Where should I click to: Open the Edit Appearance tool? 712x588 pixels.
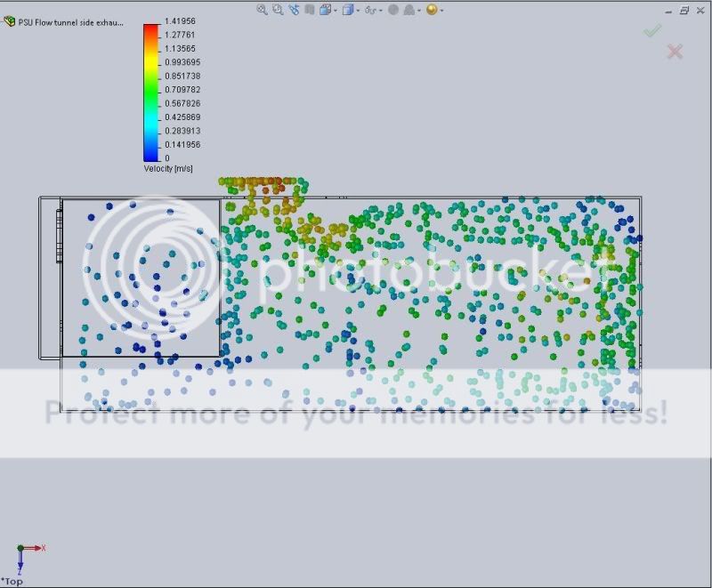tap(392, 10)
